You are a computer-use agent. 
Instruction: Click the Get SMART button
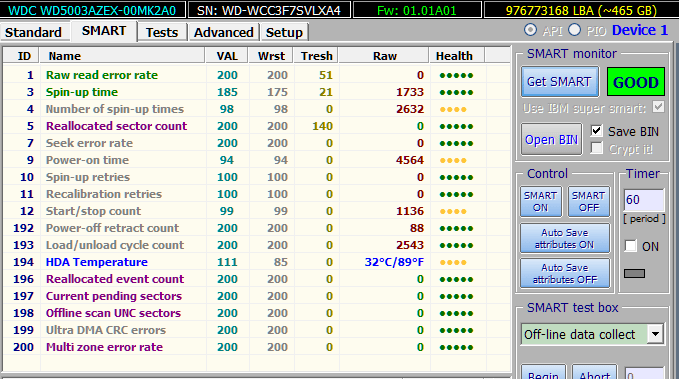[x=559, y=81]
